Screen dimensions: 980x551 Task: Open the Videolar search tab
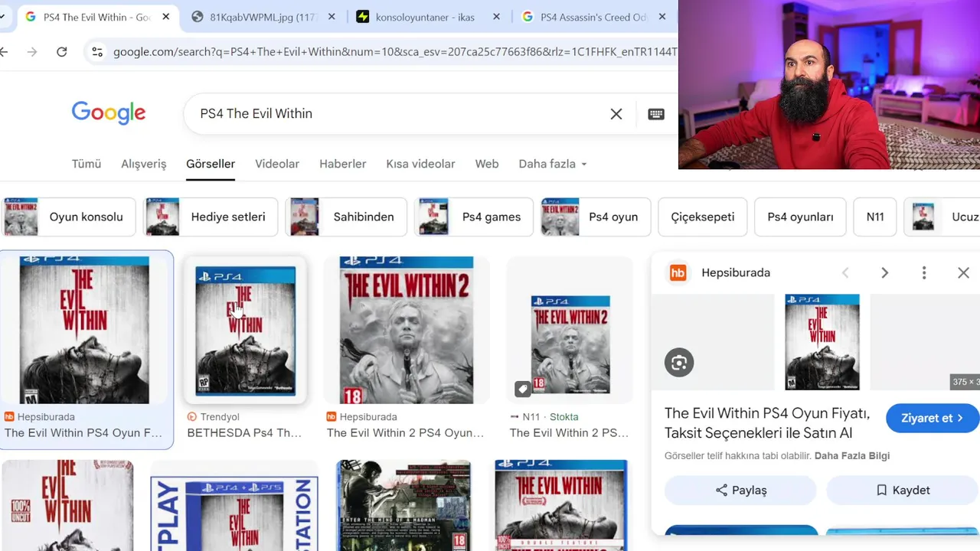click(x=277, y=164)
